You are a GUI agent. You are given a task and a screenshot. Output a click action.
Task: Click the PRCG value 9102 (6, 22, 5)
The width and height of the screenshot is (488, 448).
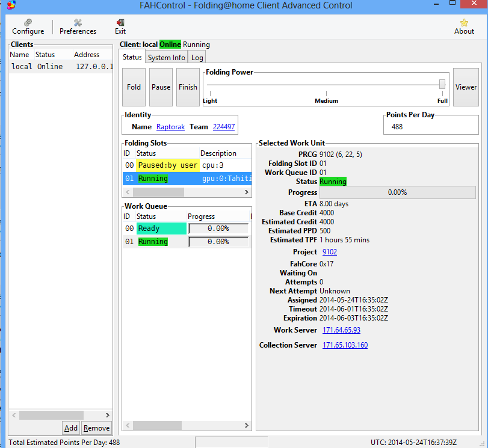(341, 155)
